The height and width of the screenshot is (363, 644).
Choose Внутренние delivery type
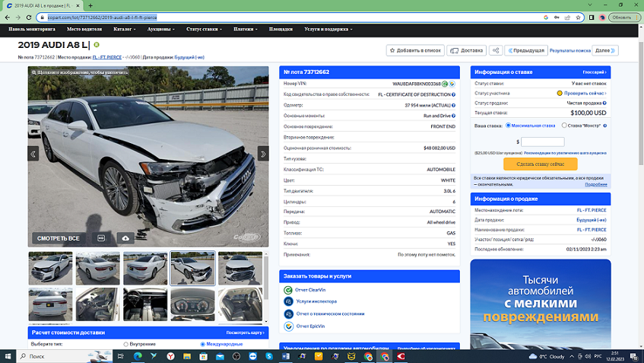click(125, 344)
